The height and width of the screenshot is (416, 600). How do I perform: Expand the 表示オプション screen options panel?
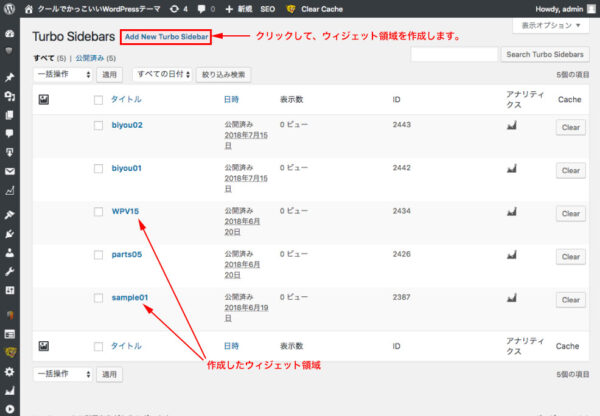point(551,25)
